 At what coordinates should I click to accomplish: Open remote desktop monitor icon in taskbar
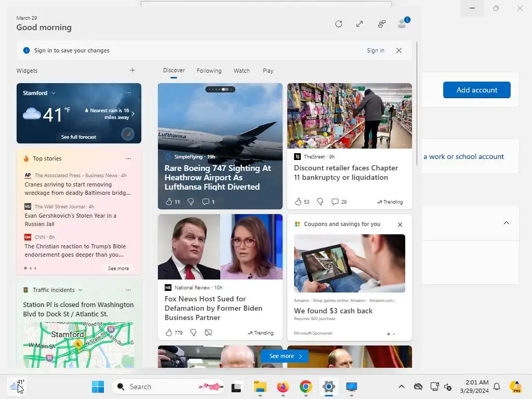click(x=352, y=387)
